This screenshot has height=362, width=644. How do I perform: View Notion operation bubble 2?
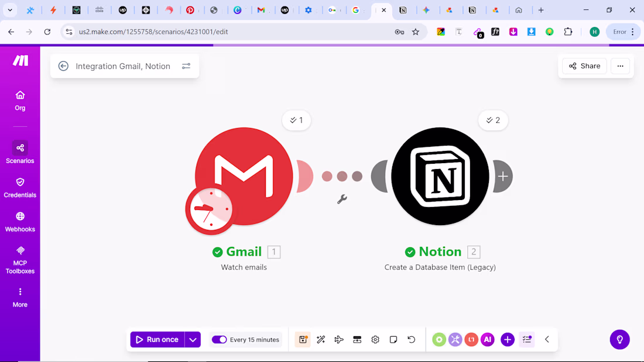tap(494, 120)
